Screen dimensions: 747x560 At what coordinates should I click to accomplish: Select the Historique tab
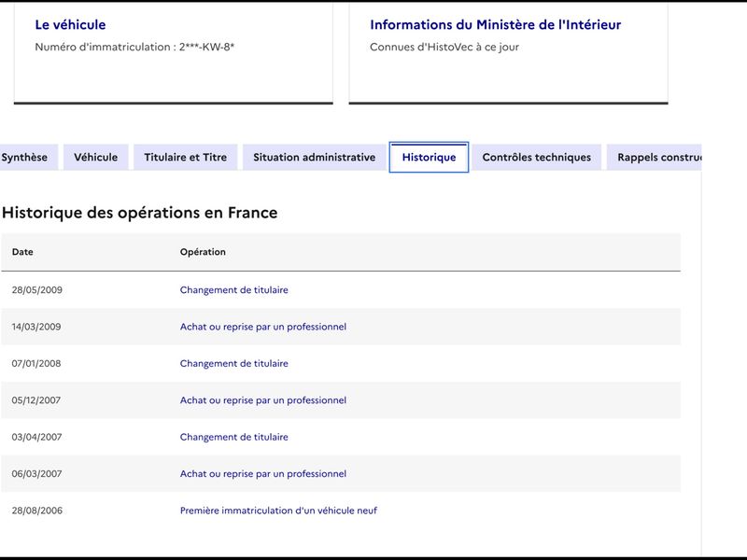pos(429,157)
